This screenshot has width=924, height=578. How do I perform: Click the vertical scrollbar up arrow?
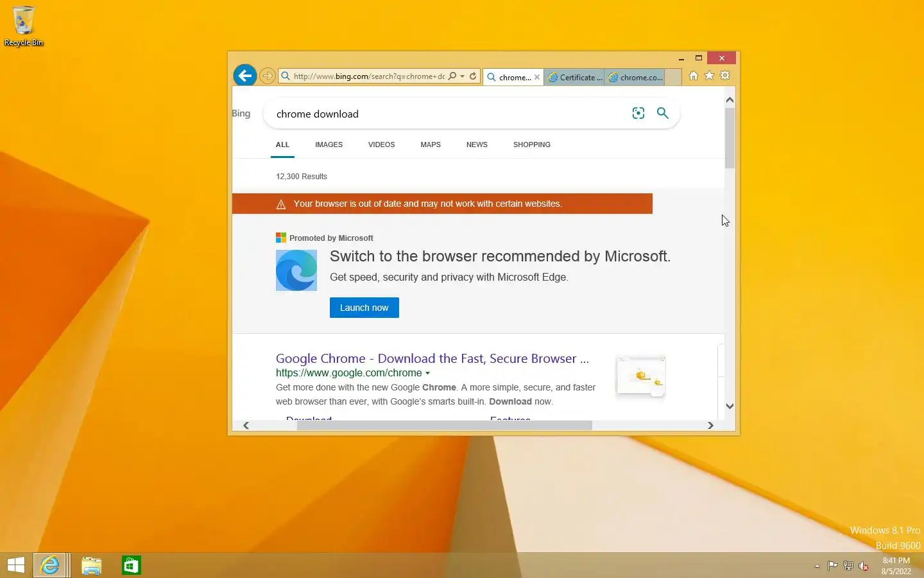click(x=730, y=100)
